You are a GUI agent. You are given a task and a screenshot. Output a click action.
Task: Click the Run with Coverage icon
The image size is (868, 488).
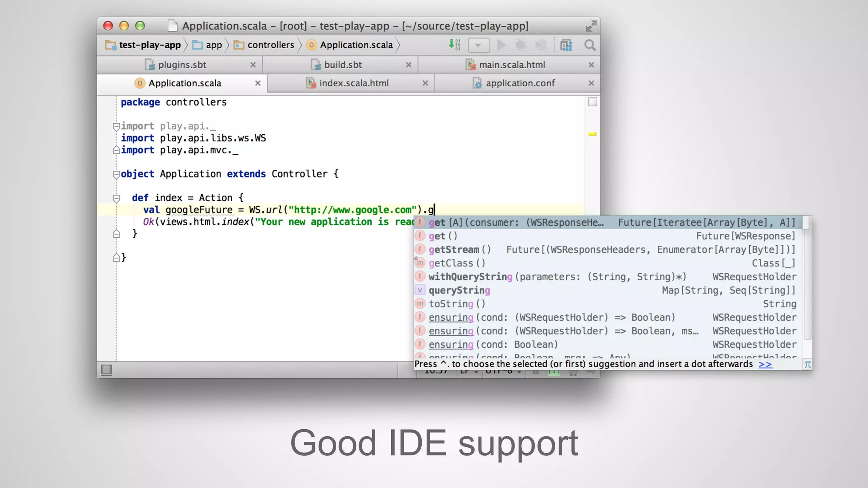[x=541, y=45]
